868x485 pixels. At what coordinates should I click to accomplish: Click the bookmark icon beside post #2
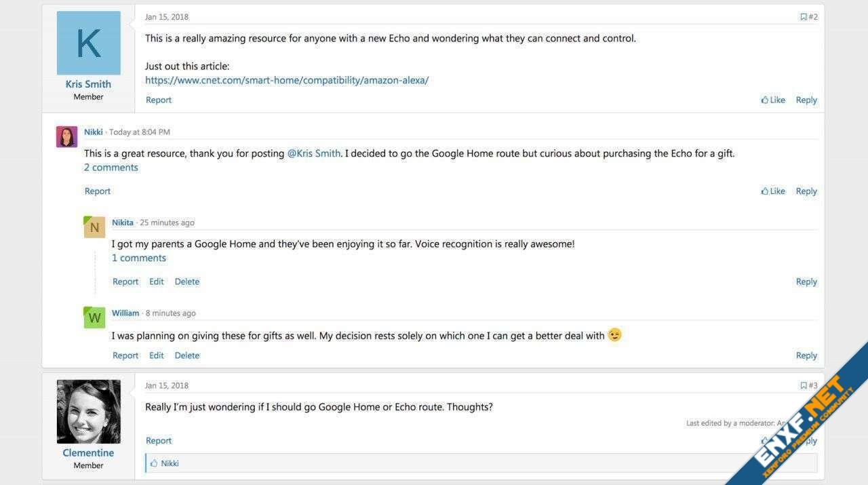pos(804,17)
